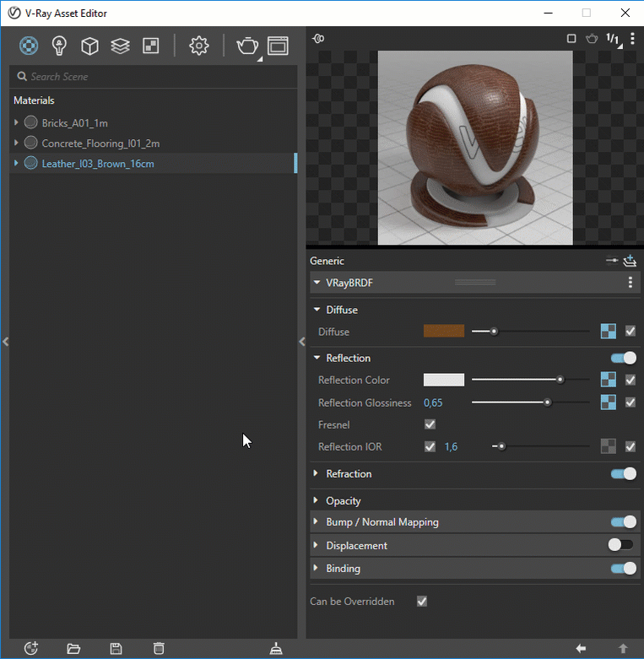Open the Geometry category cube icon
This screenshot has width=644, height=659.
pyautogui.click(x=89, y=46)
